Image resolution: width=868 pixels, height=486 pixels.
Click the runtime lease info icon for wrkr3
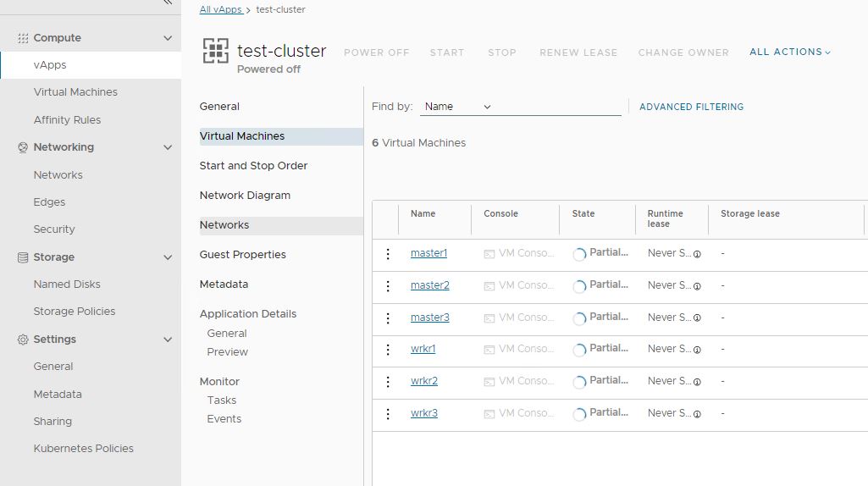[697, 414]
